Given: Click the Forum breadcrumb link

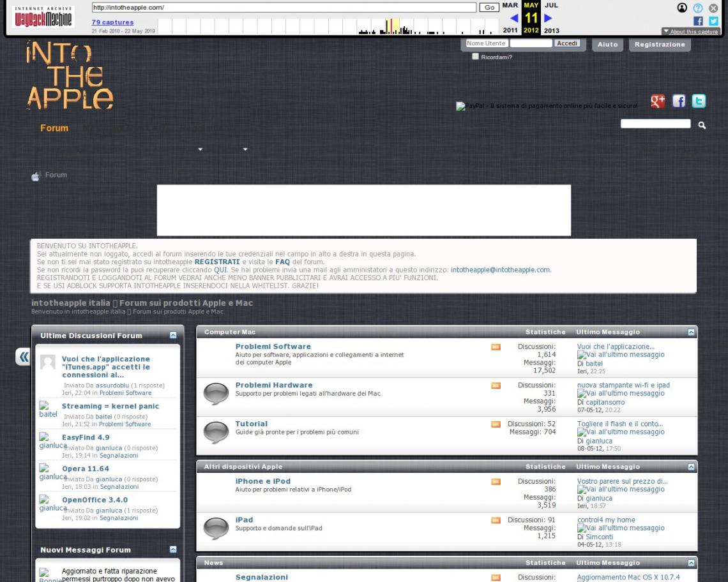Looking at the screenshot, I should click(x=56, y=175).
